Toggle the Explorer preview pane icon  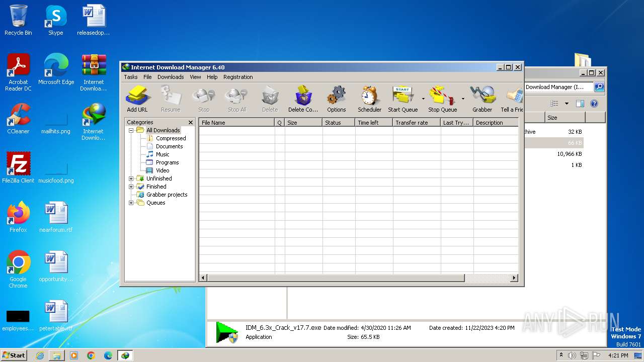(x=580, y=104)
